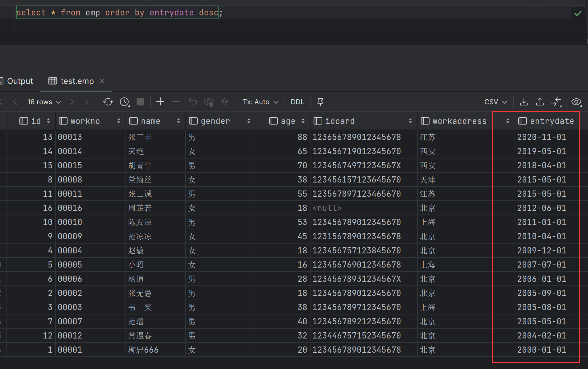
Task: Open the 16 rows page size dropdown
Action: tap(44, 102)
